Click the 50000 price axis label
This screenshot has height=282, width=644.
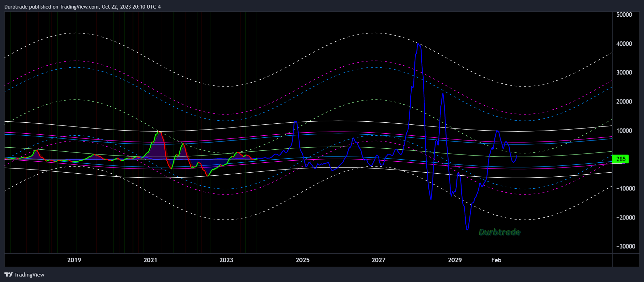(x=624, y=15)
